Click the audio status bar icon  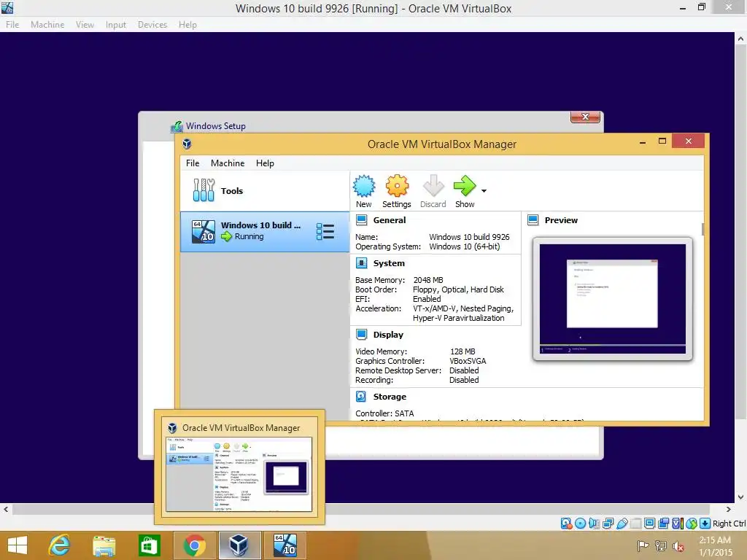click(x=594, y=524)
